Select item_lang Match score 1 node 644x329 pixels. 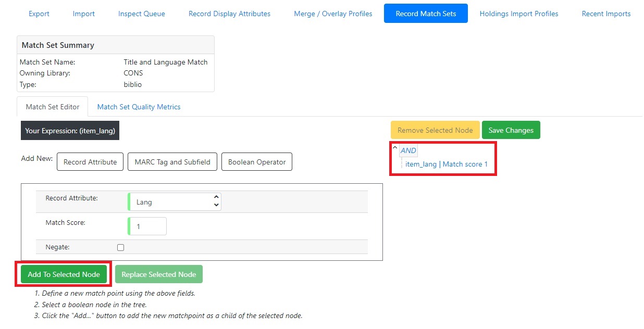coord(447,164)
